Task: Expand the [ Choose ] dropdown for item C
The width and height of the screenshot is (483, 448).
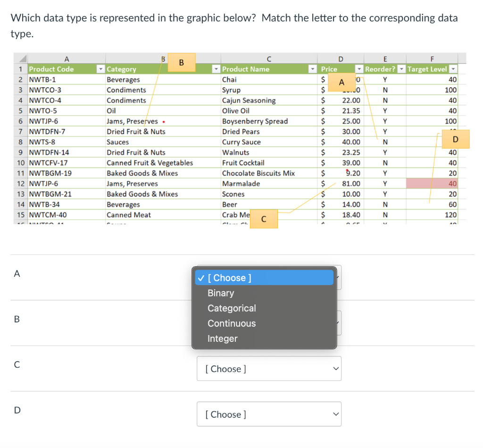Action: pos(269,369)
